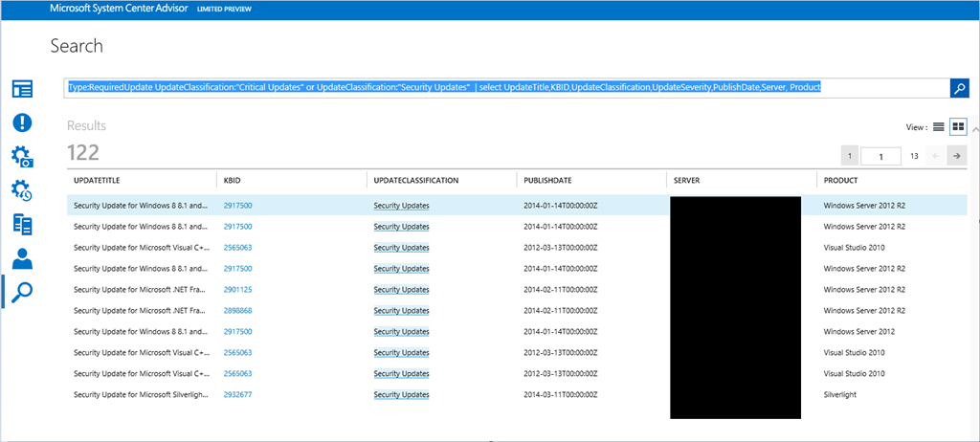Open the gear with clock sidebar icon
Viewport: 980px width, 442px height.
[22, 190]
